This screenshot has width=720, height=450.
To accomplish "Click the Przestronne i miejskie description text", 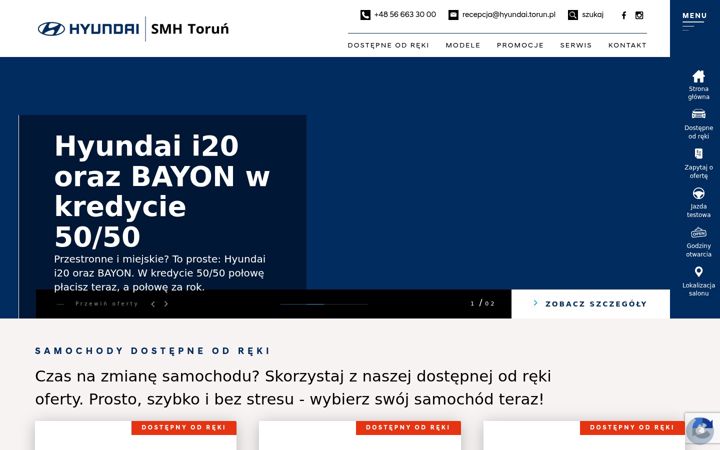I will [x=160, y=273].
